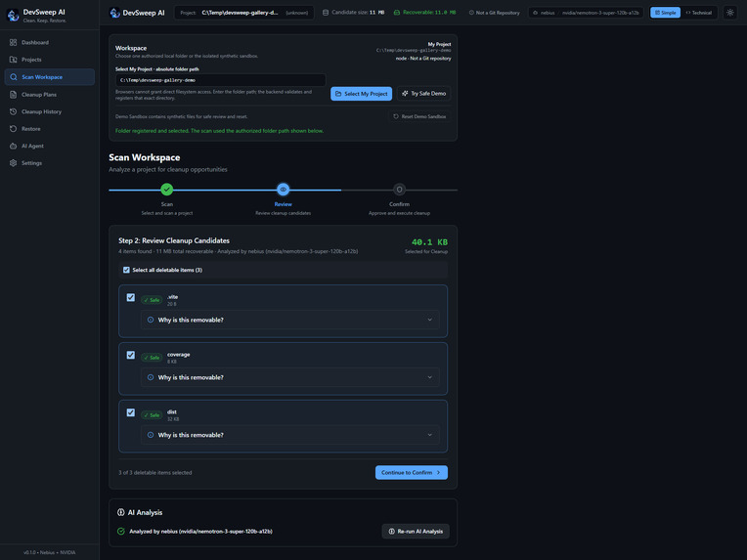Click the nebius provider icon in header
Screen dimensions: 747x560
[x=535, y=13]
